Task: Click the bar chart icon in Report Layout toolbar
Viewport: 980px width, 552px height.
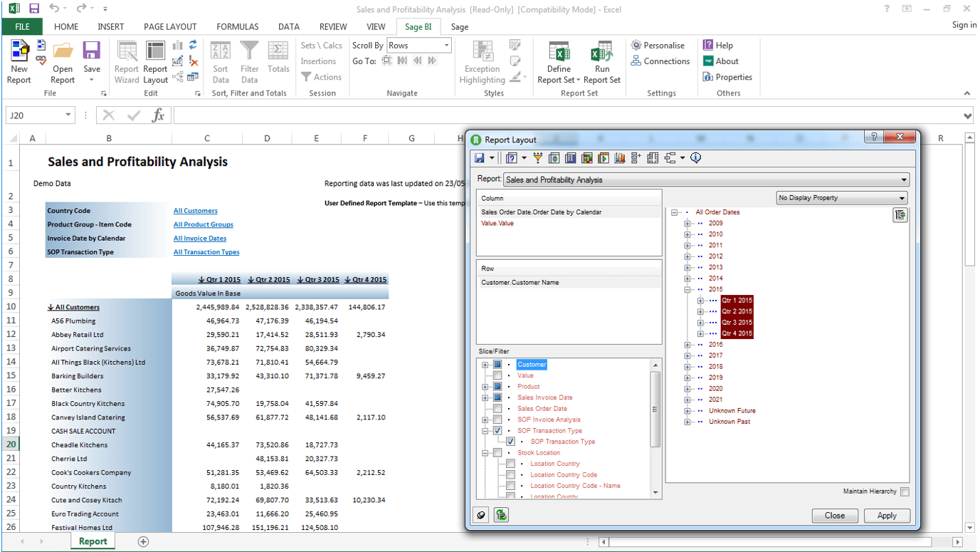Action: point(619,158)
